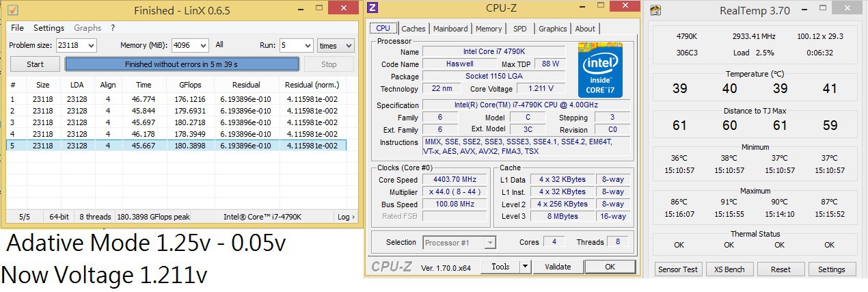This screenshot has width=868, height=292.
Task: Click the Core Speed field showing 4403.70 MHz
Action: pos(455,180)
